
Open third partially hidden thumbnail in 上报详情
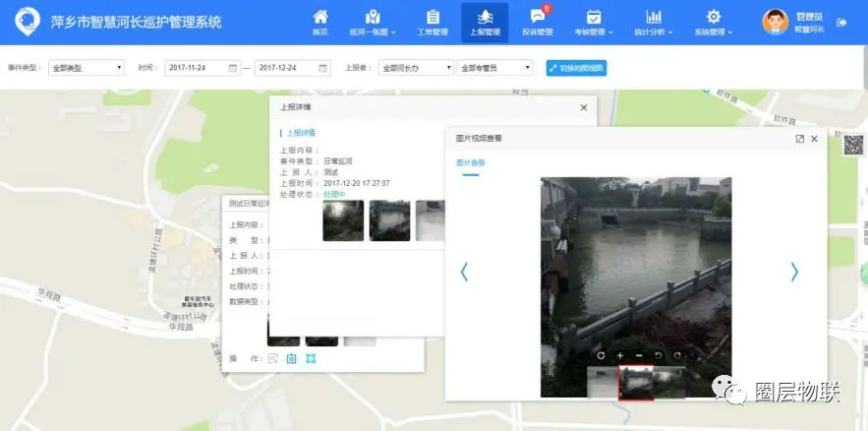(431, 220)
